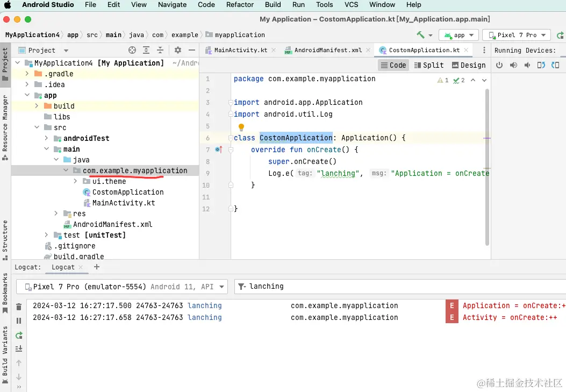Open the editor tabs more options menu
This screenshot has height=392, width=566.
pyautogui.click(x=484, y=50)
